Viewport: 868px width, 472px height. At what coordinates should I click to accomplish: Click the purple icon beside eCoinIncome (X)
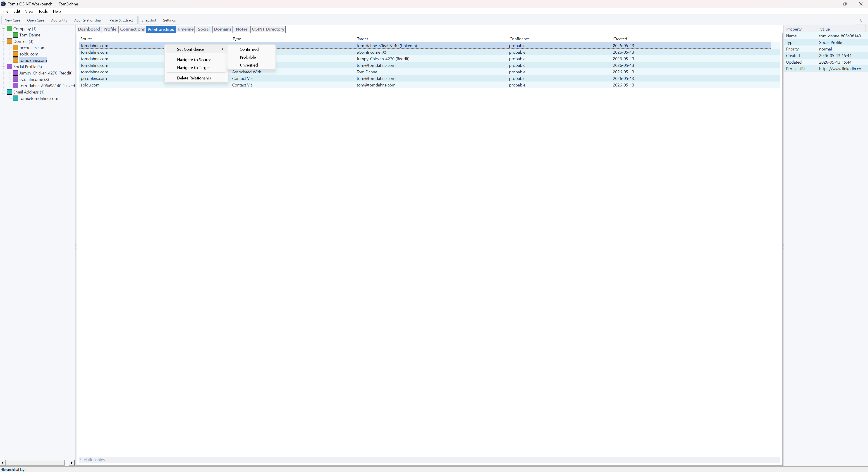coord(15,79)
